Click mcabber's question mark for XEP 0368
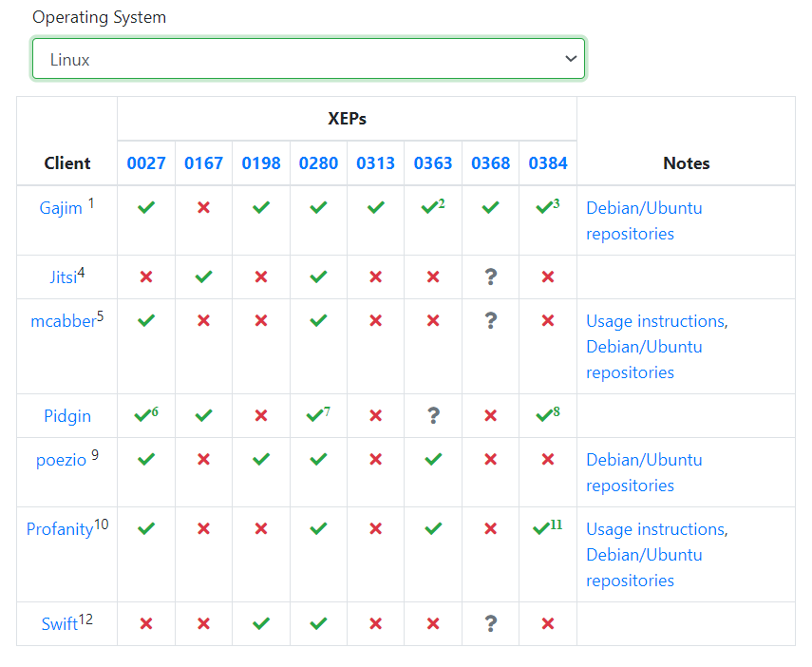The height and width of the screenshot is (667, 812). pyautogui.click(x=490, y=320)
